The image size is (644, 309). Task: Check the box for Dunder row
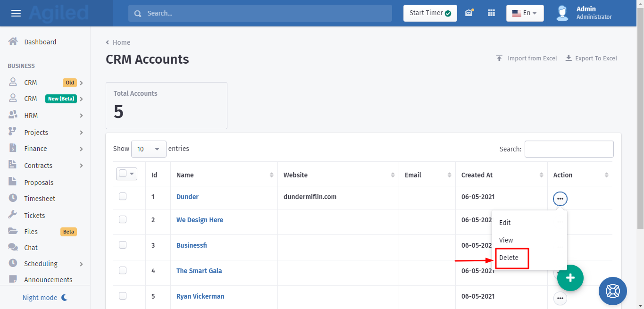(x=123, y=196)
